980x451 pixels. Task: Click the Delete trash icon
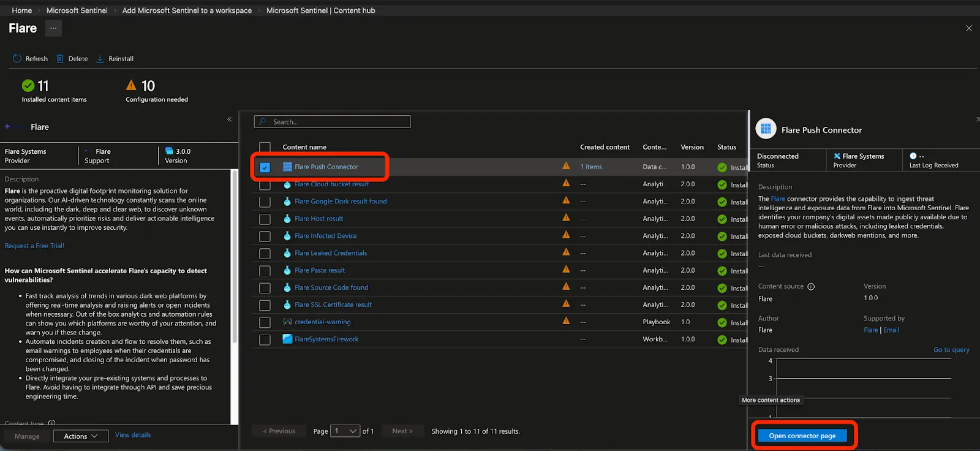[x=60, y=59]
